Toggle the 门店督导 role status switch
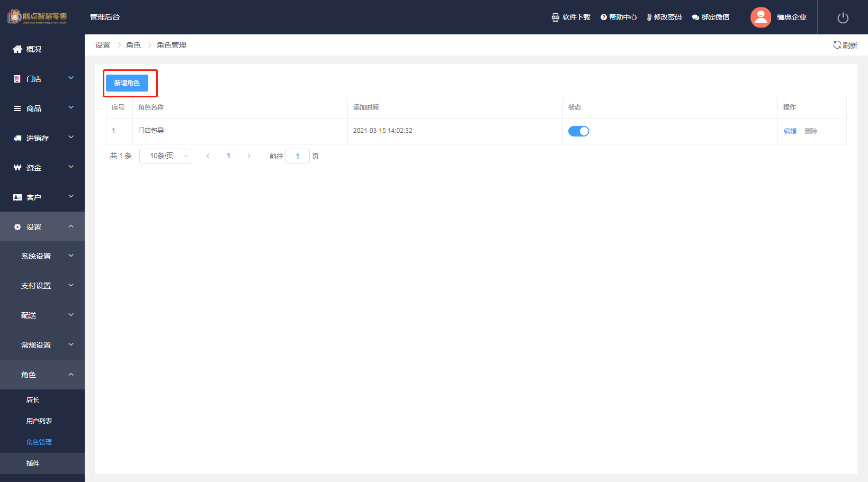Image resolution: width=868 pixels, height=482 pixels. (x=579, y=131)
